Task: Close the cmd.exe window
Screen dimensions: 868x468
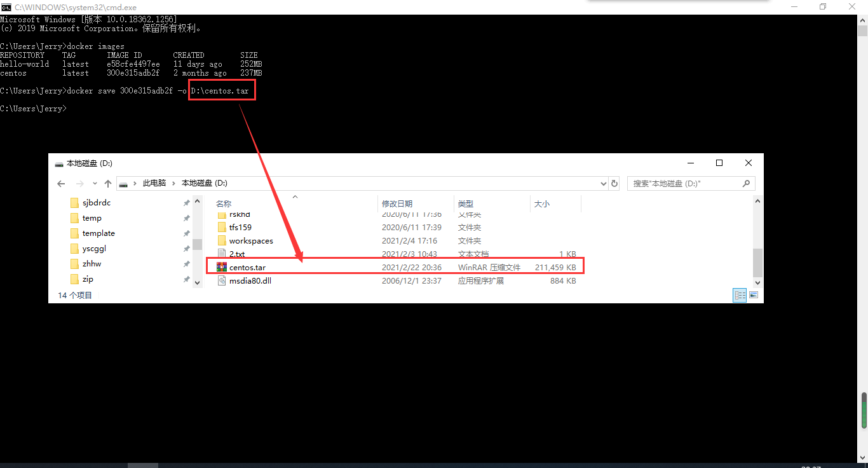Action: pyautogui.click(x=852, y=6)
